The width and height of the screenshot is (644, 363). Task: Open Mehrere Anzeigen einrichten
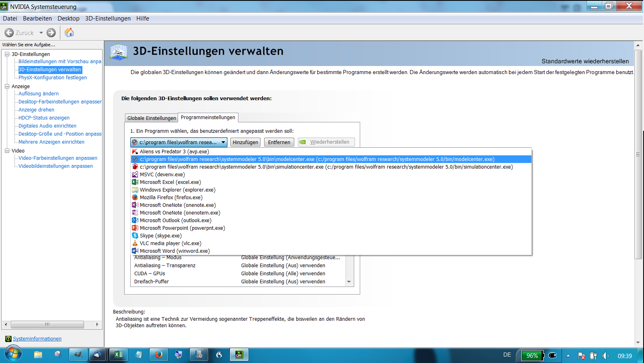(51, 142)
